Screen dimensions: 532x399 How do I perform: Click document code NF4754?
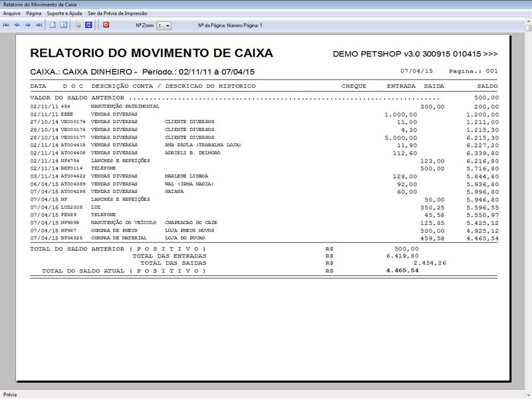point(70,160)
